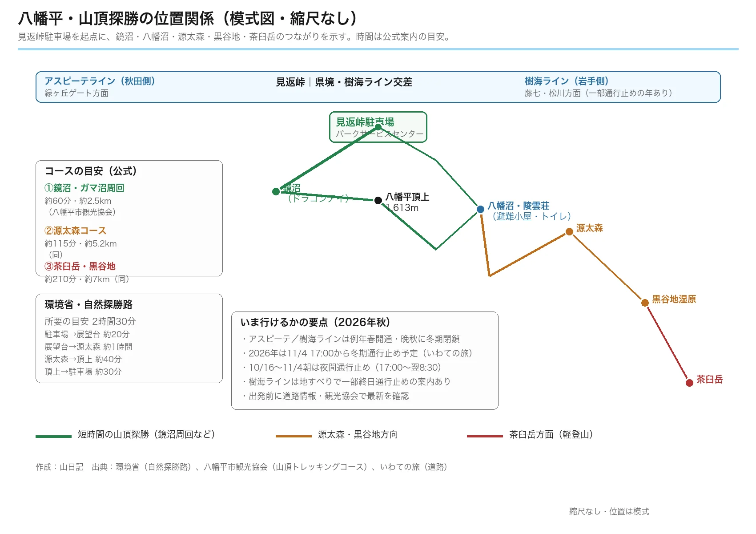Click 所要の目安 2時間30分 text
The image size is (756, 534).
tap(90, 321)
